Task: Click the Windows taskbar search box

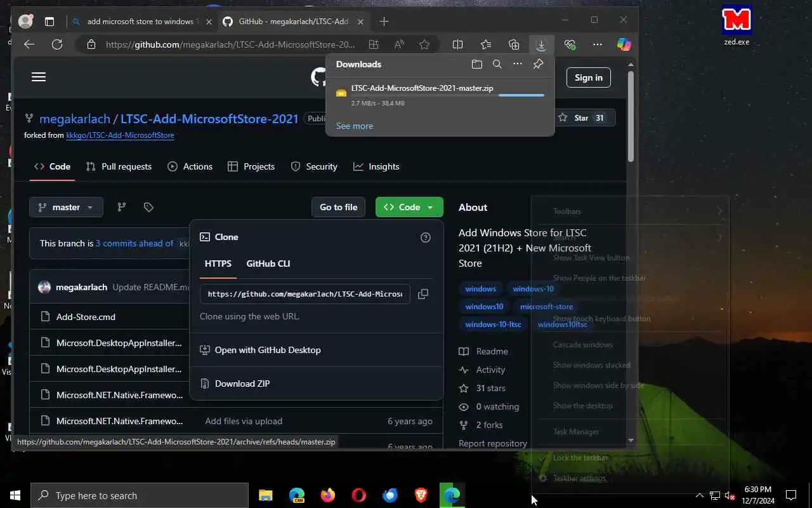Action: [140, 496]
